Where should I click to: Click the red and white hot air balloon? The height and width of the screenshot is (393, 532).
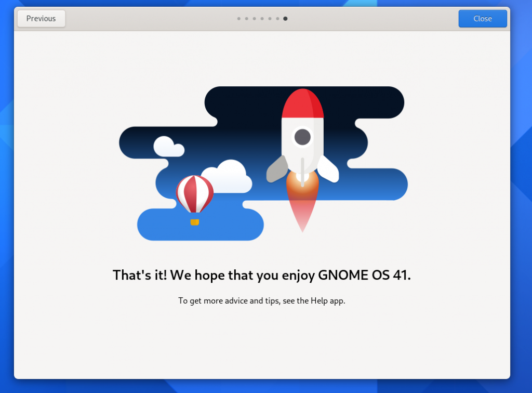coord(194,193)
